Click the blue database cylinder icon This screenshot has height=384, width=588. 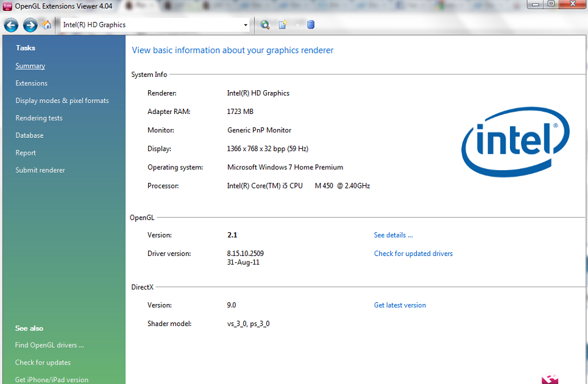(x=311, y=25)
